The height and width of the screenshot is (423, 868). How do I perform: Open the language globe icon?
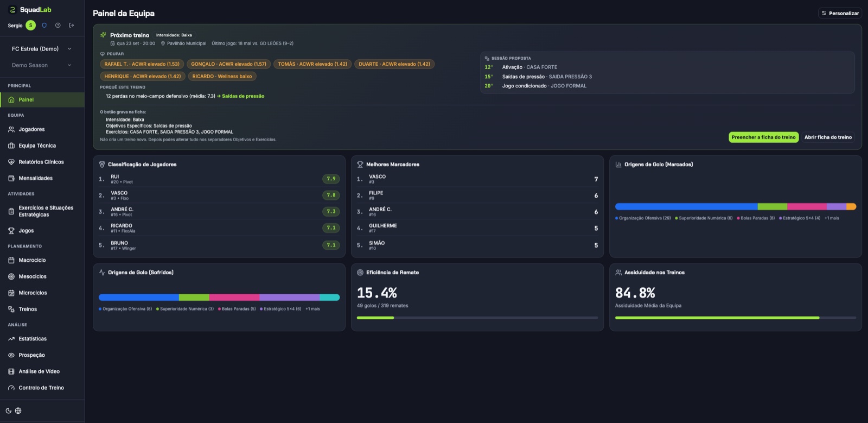pyautogui.click(x=18, y=411)
